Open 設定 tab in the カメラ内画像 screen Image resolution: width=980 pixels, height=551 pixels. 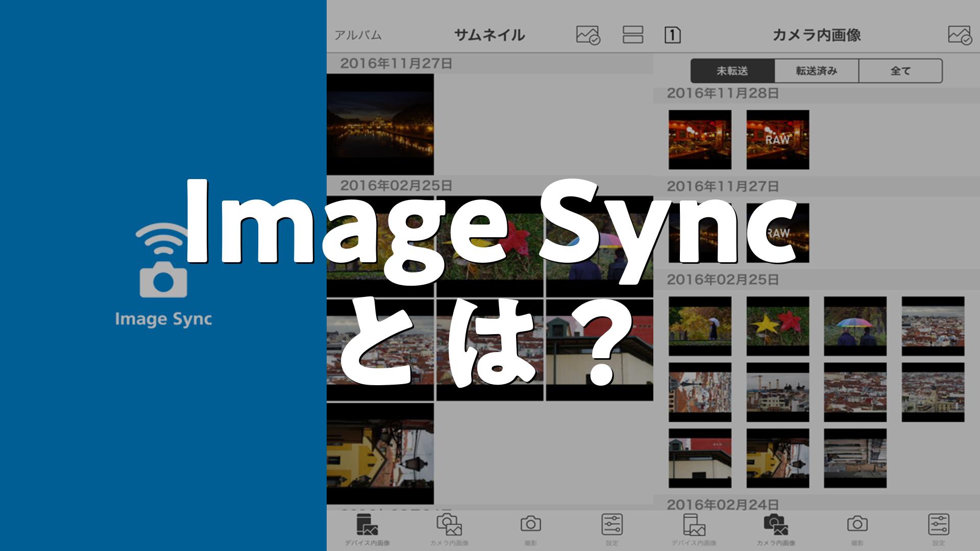tap(939, 530)
